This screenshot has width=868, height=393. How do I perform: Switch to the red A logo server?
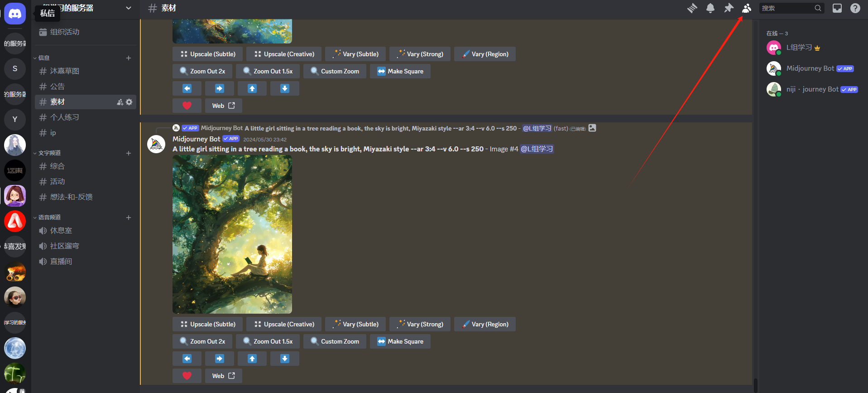pyautogui.click(x=15, y=221)
